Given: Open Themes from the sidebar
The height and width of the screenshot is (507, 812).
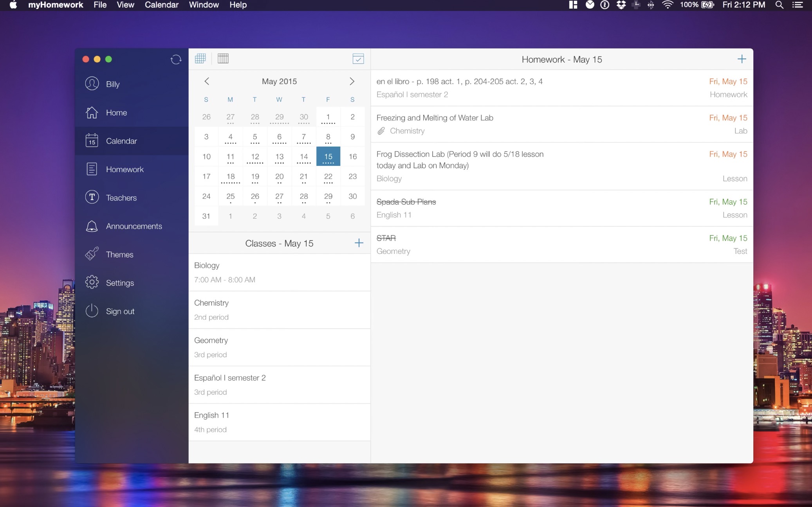Looking at the screenshot, I should tap(119, 255).
